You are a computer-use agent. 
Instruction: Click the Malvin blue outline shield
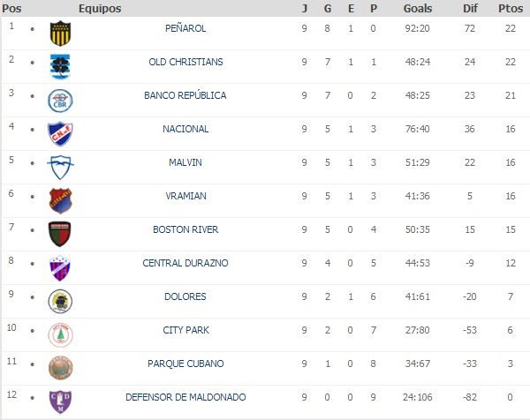point(60,167)
